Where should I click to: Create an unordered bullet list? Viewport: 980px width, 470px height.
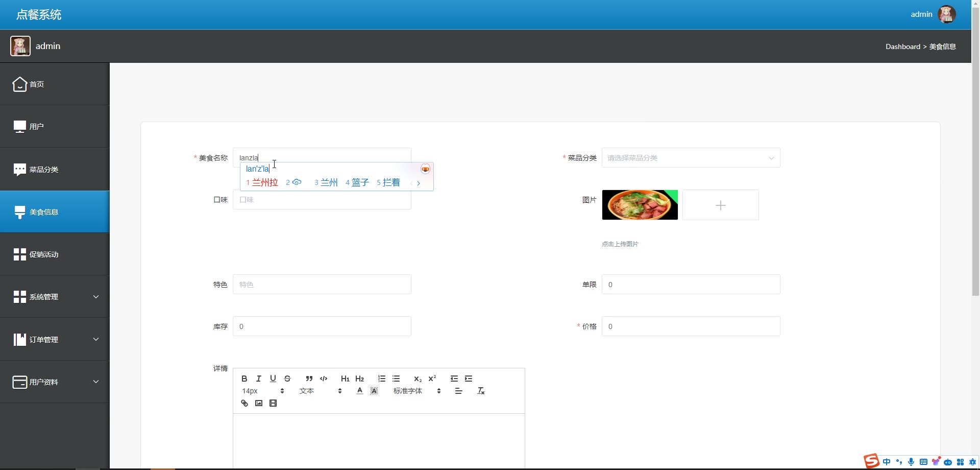(x=396, y=379)
